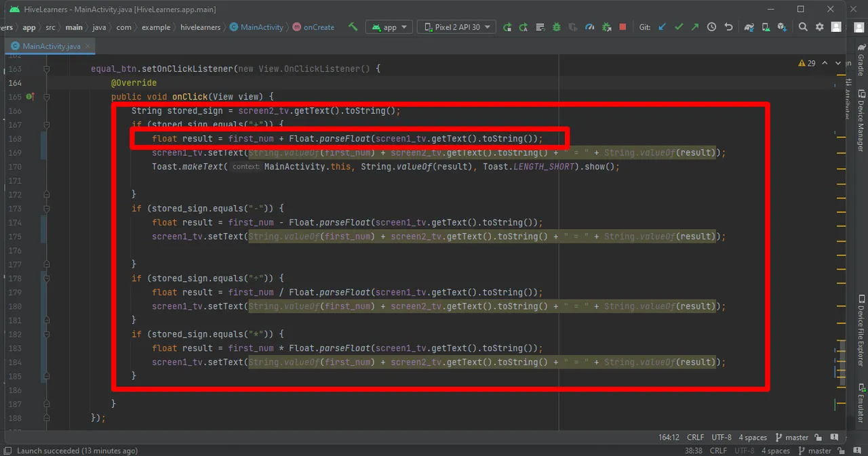868x456 pixels.
Task: Click the Git Rollback undo icon
Action: point(728,27)
